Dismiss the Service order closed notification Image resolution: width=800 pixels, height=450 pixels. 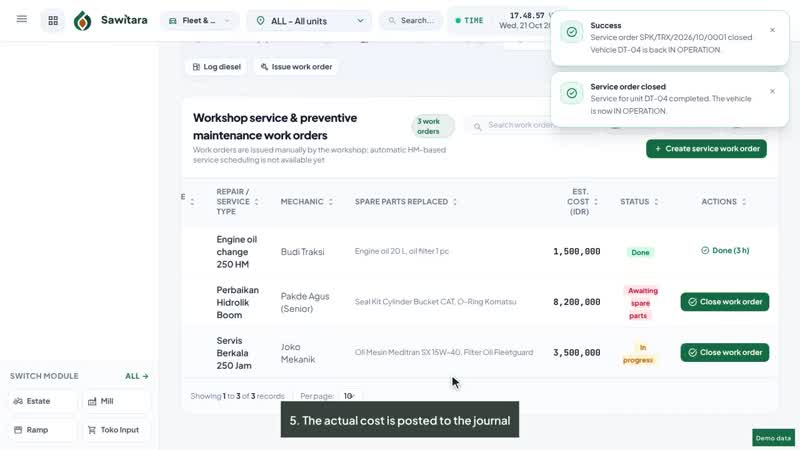point(772,91)
